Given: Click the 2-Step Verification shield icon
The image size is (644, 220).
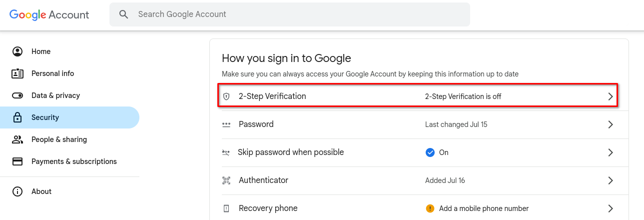Looking at the screenshot, I should [226, 96].
